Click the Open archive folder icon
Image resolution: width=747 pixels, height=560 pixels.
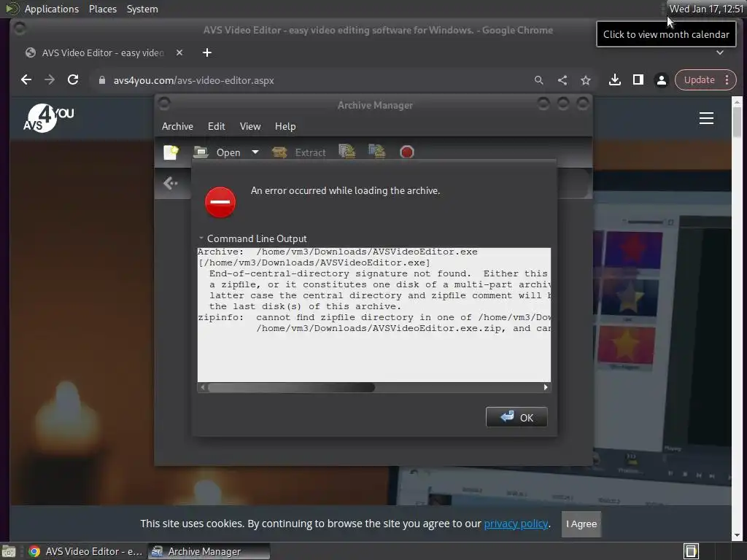point(201,152)
